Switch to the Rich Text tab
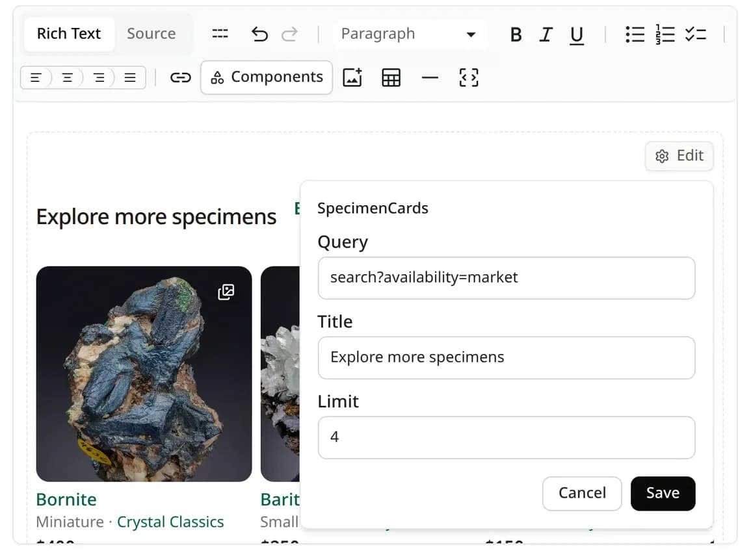The width and height of the screenshot is (749, 560). click(69, 34)
